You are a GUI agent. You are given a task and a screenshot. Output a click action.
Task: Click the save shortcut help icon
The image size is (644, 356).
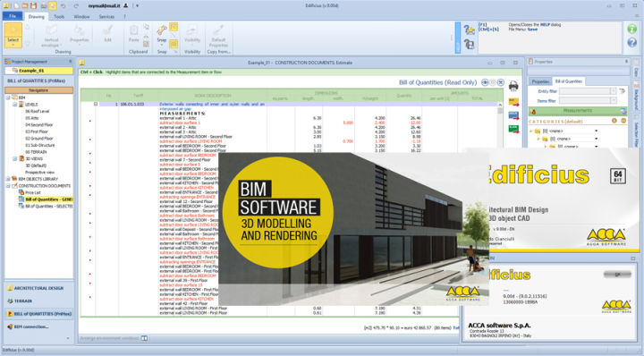pos(469,44)
